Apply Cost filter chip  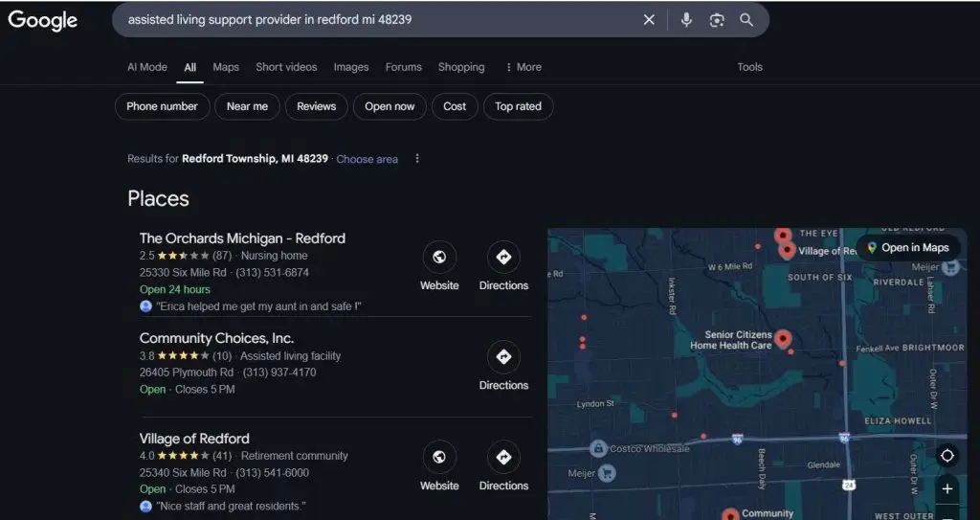pyautogui.click(x=455, y=106)
